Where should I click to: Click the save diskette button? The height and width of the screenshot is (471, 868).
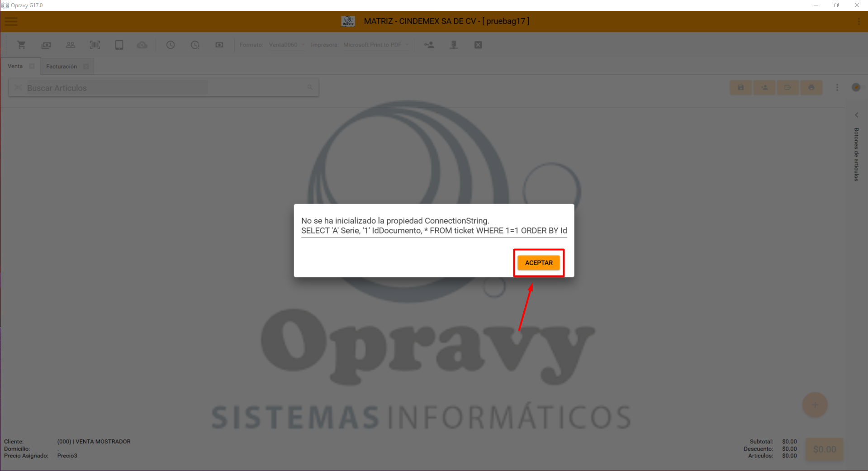[x=740, y=87]
